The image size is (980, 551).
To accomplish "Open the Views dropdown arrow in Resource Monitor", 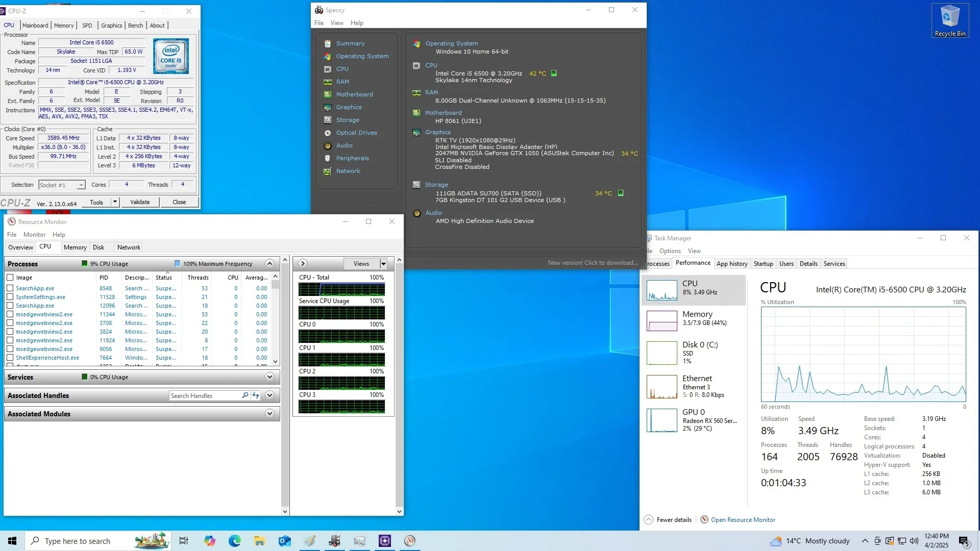I will point(383,264).
